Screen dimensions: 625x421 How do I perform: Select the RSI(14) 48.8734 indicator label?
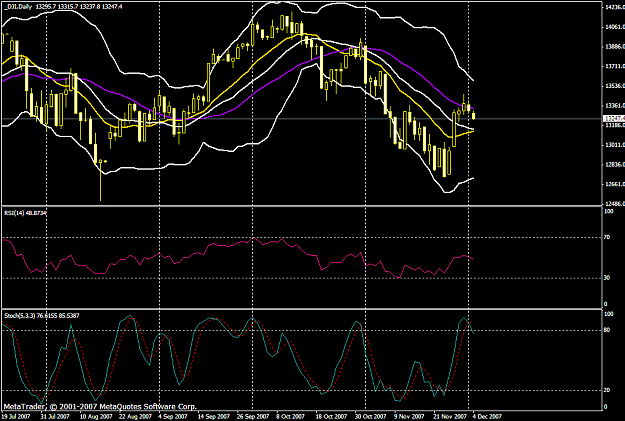(26, 213)
